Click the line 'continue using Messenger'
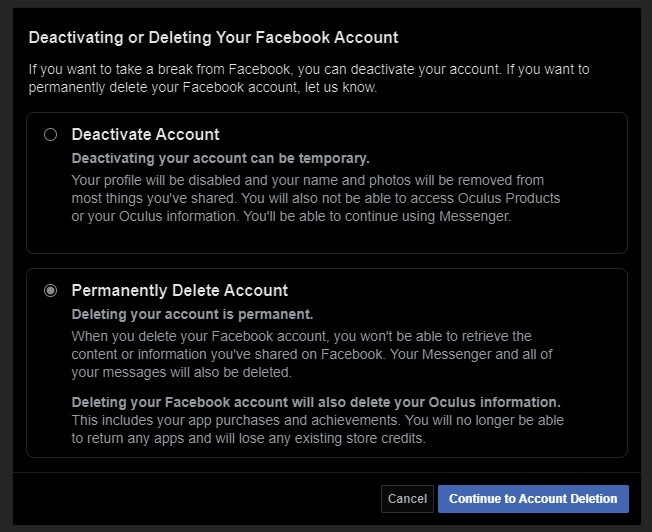 coord(292,216)
